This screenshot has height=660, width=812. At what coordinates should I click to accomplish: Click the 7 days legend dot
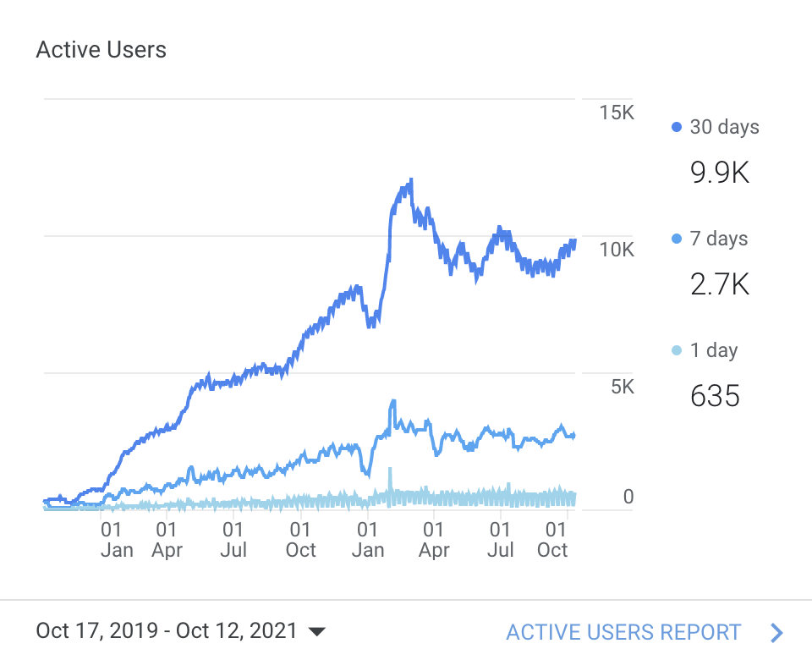pos(677,239)
